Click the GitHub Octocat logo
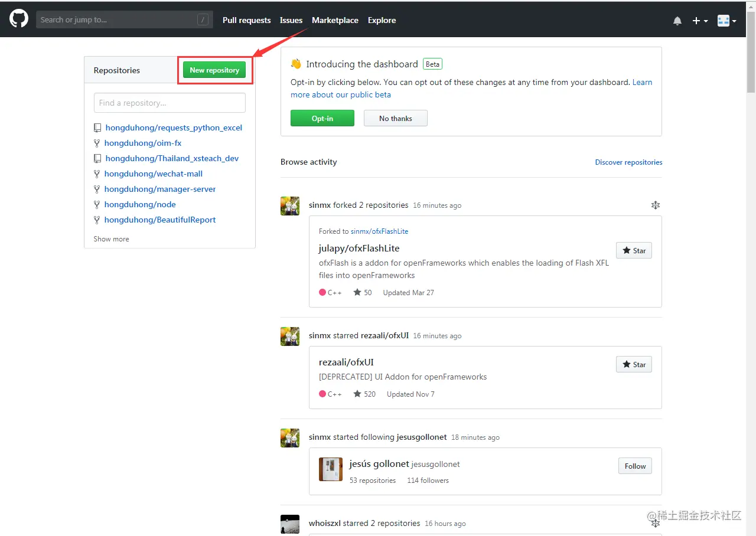This screenshot has height=536, width=756. click(19, 19)
